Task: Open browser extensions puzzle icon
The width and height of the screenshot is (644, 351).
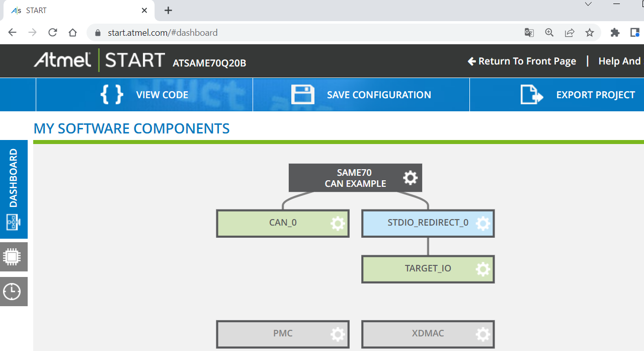Action: (x=615, y=33)
